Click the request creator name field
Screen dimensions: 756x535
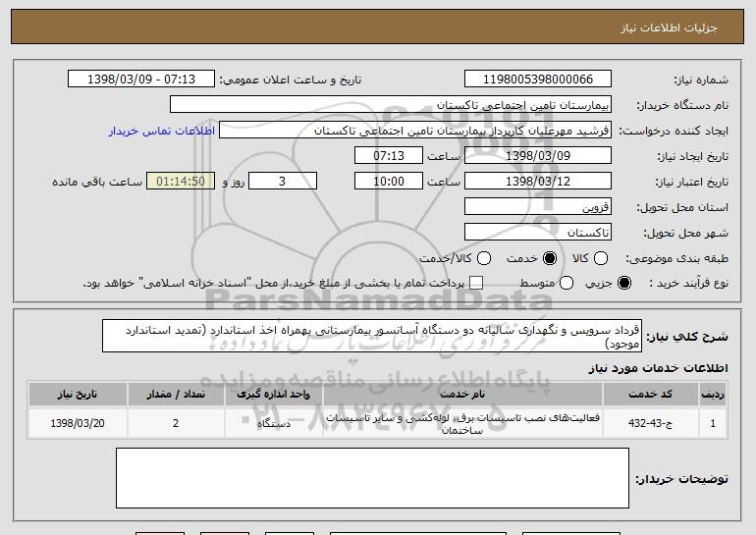point(415,131)
